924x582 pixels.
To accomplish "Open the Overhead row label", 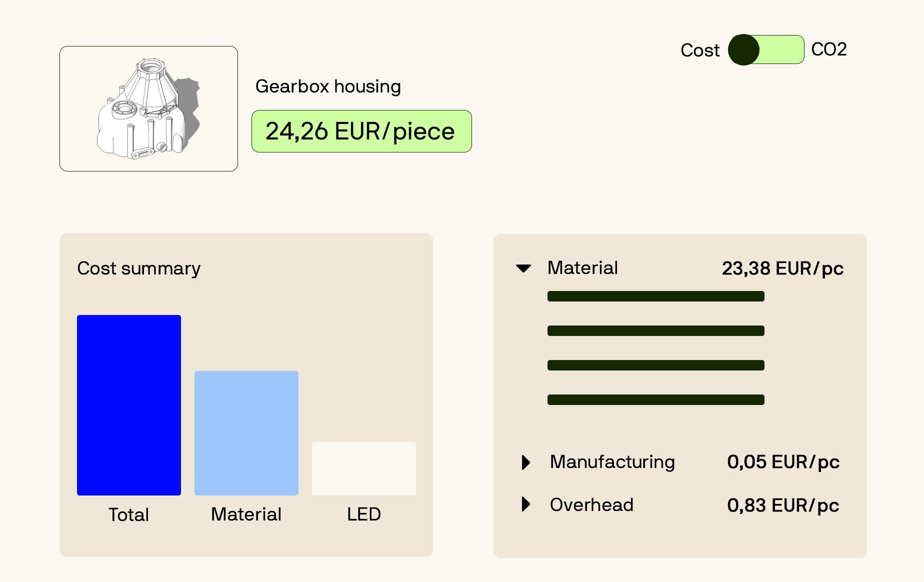I will [591, 505].
